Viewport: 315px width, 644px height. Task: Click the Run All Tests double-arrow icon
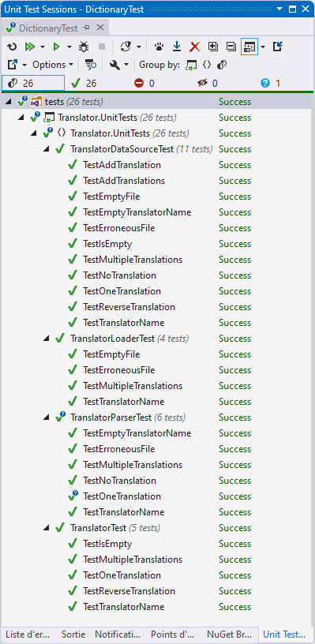[x=30, y=47]
